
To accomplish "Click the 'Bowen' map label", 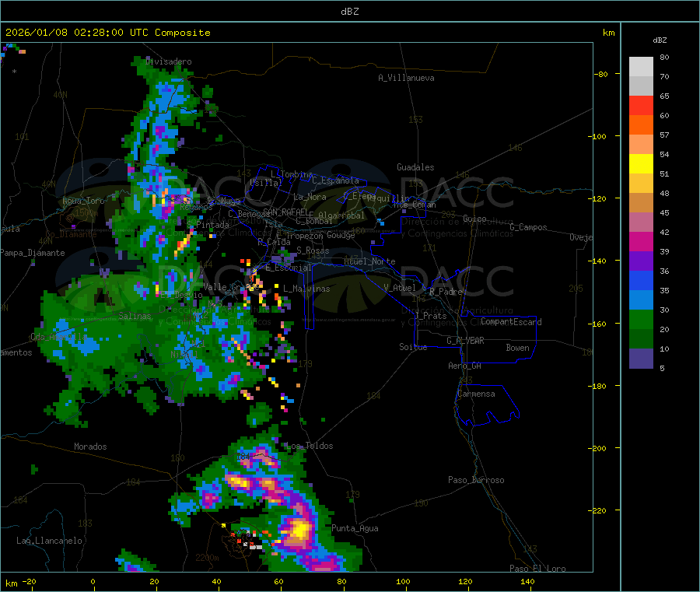I will click(x=518, y=348).
